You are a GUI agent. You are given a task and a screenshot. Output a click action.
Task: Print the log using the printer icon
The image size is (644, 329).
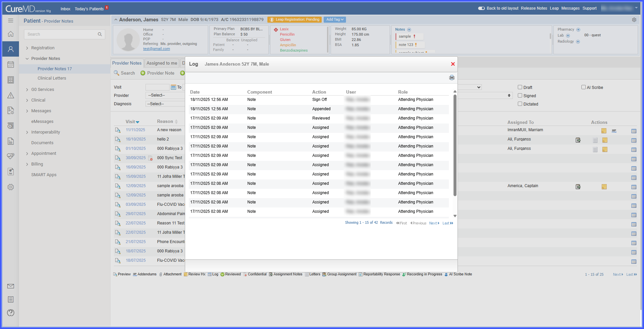tap(452, 78)
